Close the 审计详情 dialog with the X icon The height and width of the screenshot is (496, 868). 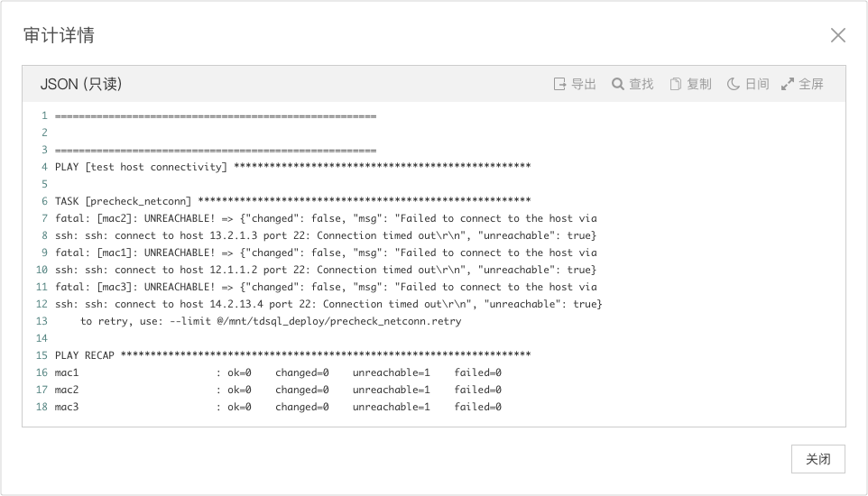[838, 35]
